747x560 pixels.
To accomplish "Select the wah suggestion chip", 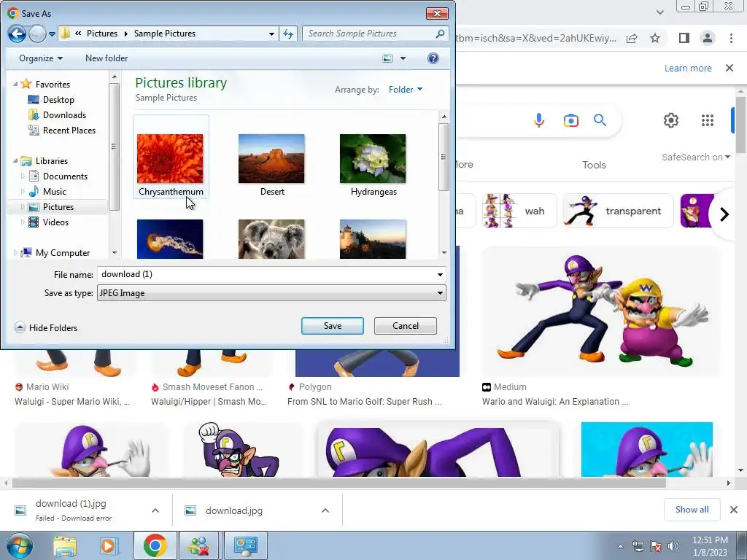I will (x=519, y=211).
